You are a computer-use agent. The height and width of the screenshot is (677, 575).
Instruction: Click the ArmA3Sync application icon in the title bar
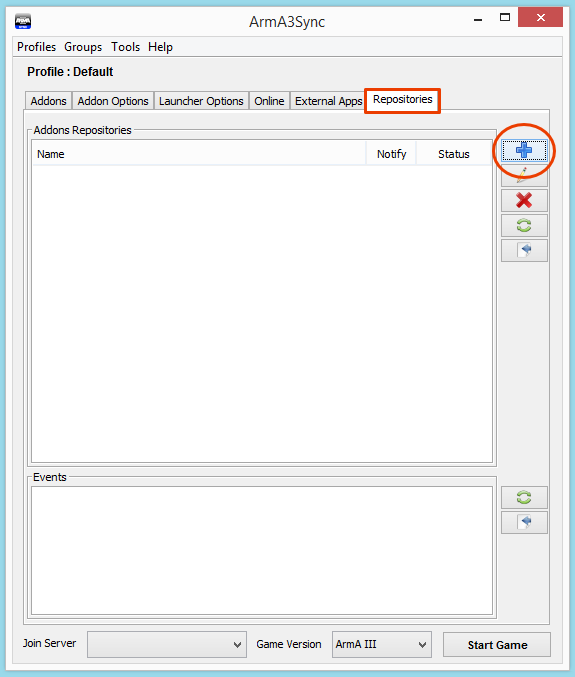[23, 21]
